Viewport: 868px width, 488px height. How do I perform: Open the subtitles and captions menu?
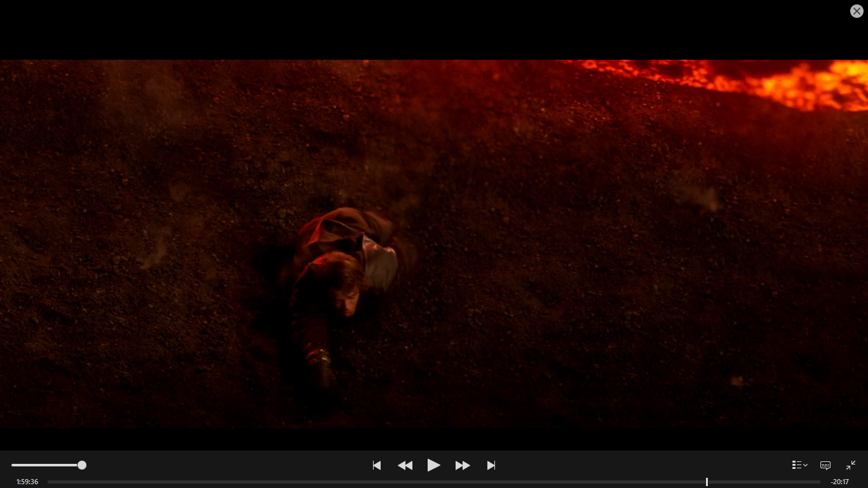point(825,465)
